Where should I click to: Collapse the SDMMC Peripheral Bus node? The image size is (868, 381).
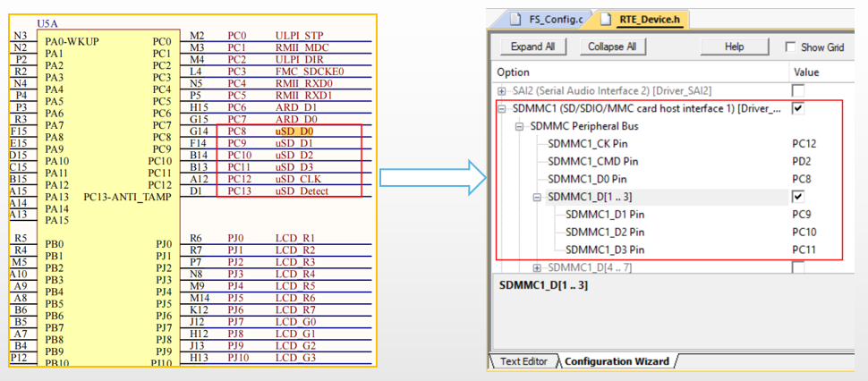(520, 126)
